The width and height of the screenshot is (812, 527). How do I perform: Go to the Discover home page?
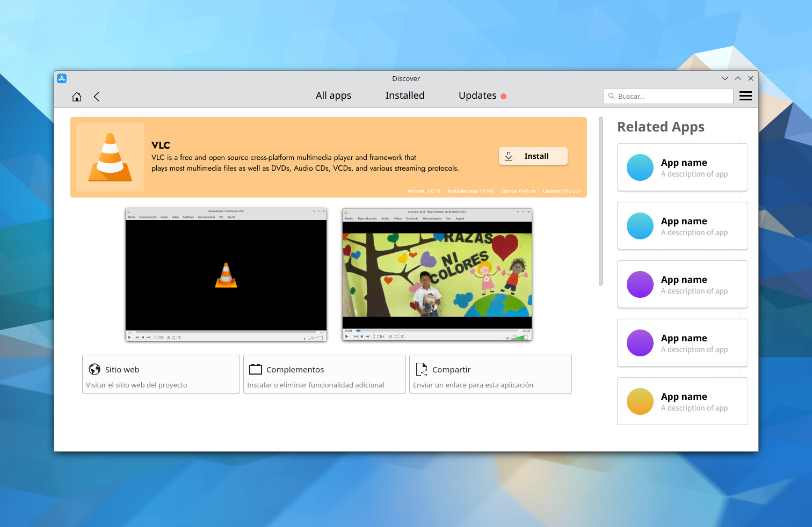tap(77, 97)
